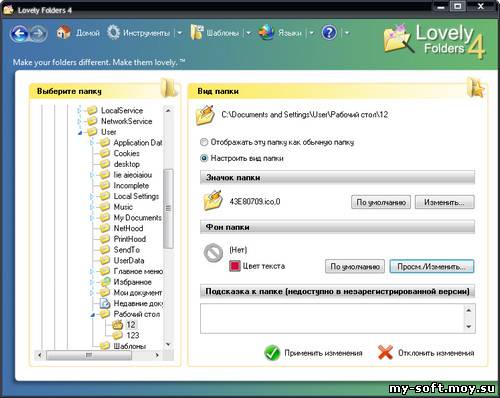Click the red Цвет текста swatch
This screenshot has height=398, width=500.
(x=235, y=266)
